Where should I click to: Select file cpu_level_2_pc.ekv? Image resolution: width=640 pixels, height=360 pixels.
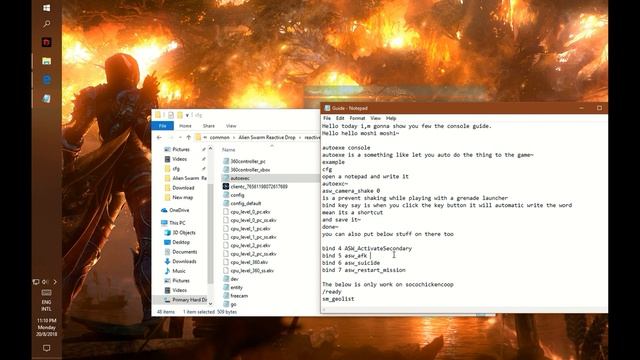(x=250, y=245)
